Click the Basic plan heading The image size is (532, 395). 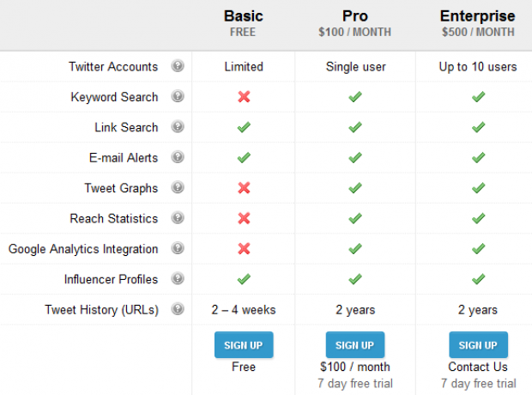(244, 16)
